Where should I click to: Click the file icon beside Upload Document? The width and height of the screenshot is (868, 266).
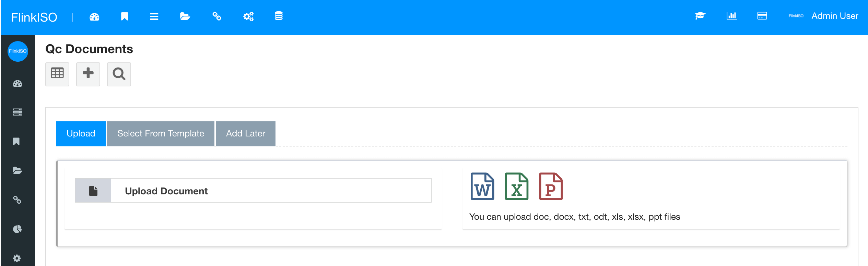(x=93, y=191)
